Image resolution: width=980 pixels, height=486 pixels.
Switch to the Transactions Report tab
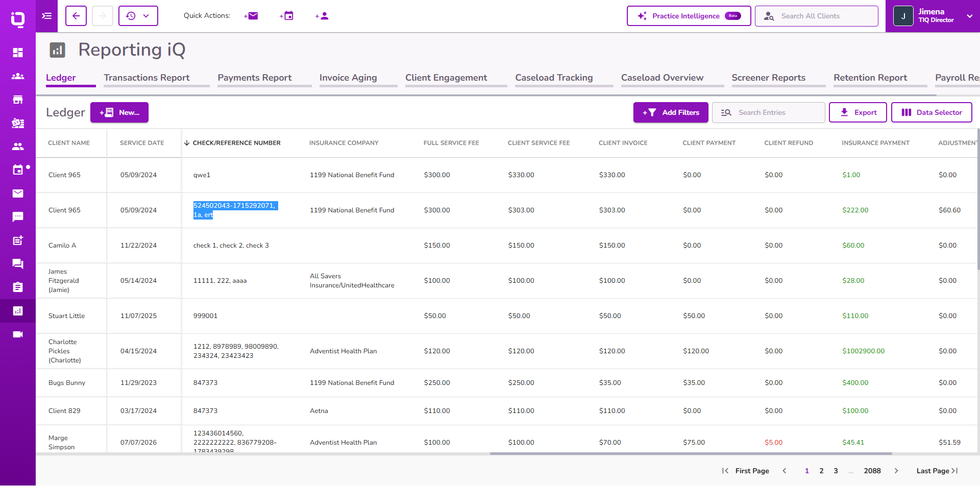click(x=147, y=78)
